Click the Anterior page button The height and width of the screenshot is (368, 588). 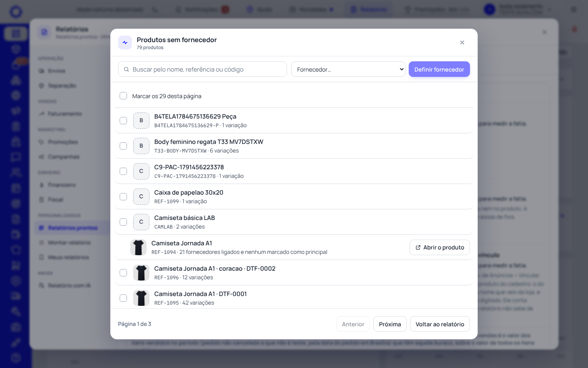click(353, 324)
